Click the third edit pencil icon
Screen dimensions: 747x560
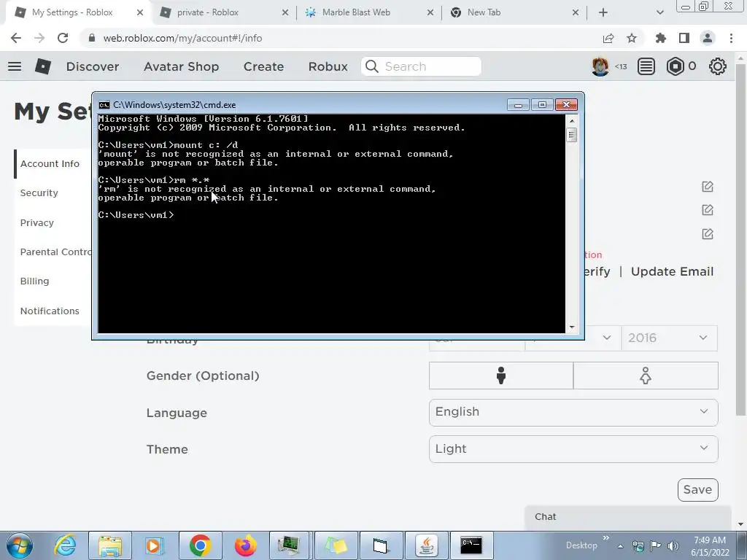coord(708,234)
